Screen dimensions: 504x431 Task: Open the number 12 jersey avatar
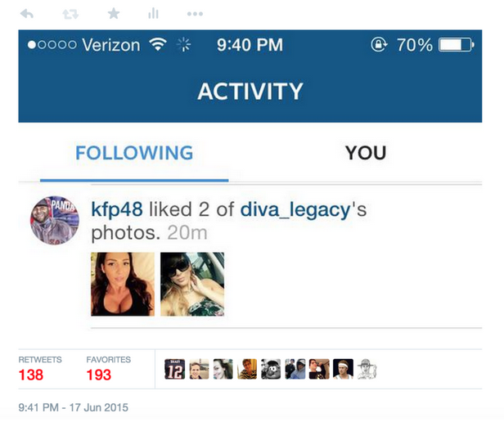coord(175,369)
